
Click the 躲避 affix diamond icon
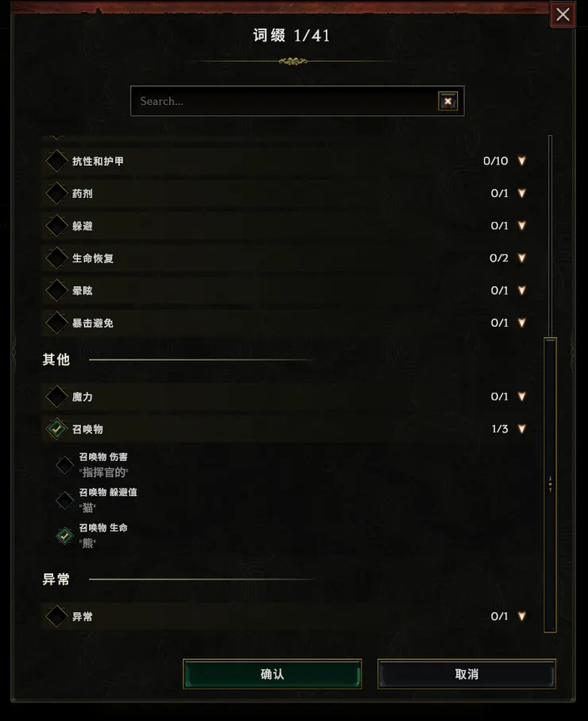[56, 226]
